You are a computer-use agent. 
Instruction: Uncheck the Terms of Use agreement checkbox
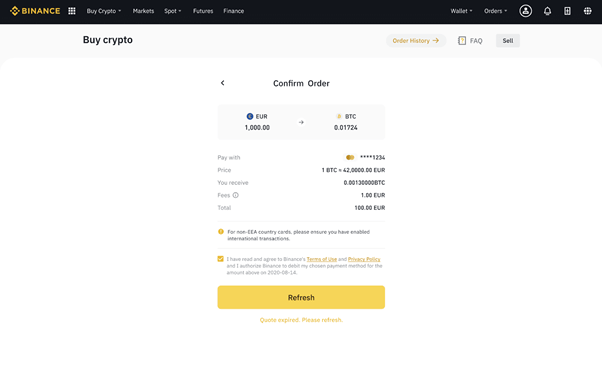(x=220, y=259)
